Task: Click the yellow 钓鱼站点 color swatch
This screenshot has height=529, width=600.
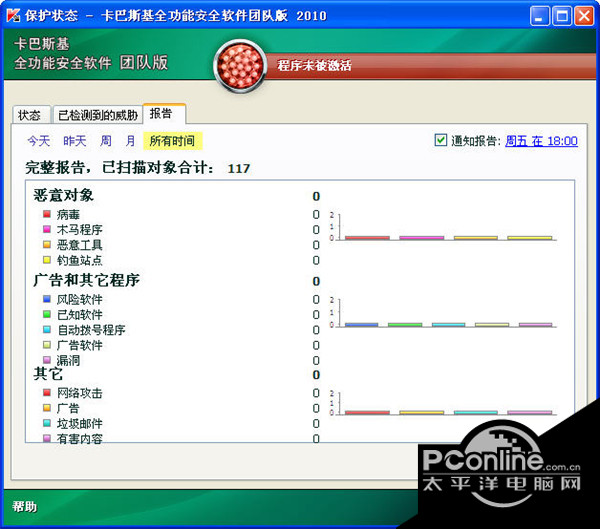Action: tap(47, 260)
